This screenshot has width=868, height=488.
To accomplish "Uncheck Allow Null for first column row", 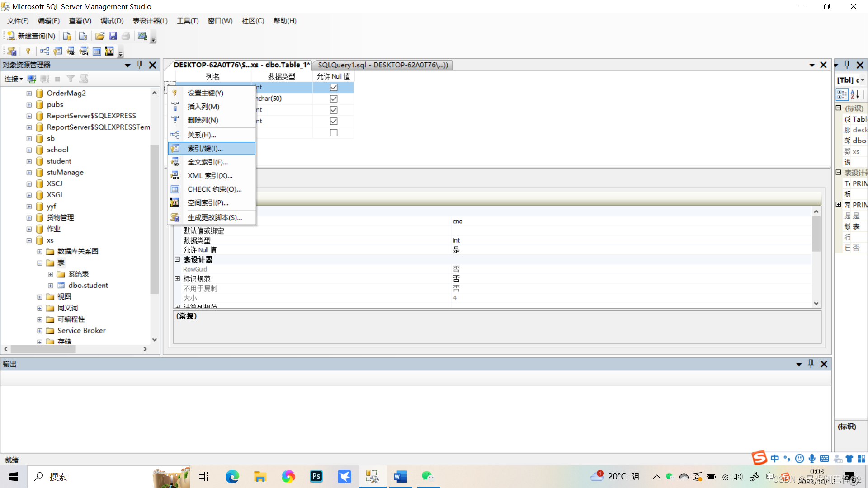I will click(x=334, y=87).
